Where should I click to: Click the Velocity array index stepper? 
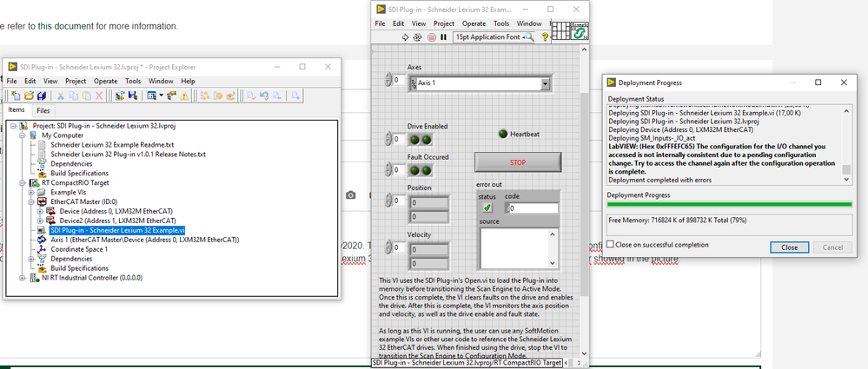coord(388,247)
